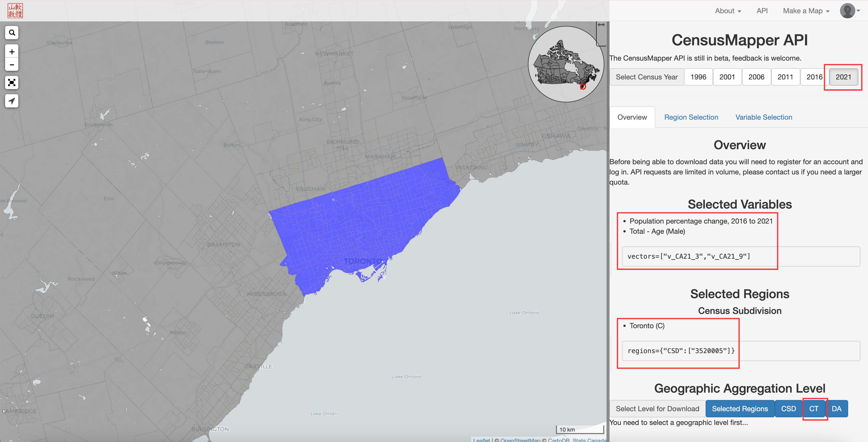
Task: Zoom out of the map with minus button
Action: coord(12,65)
